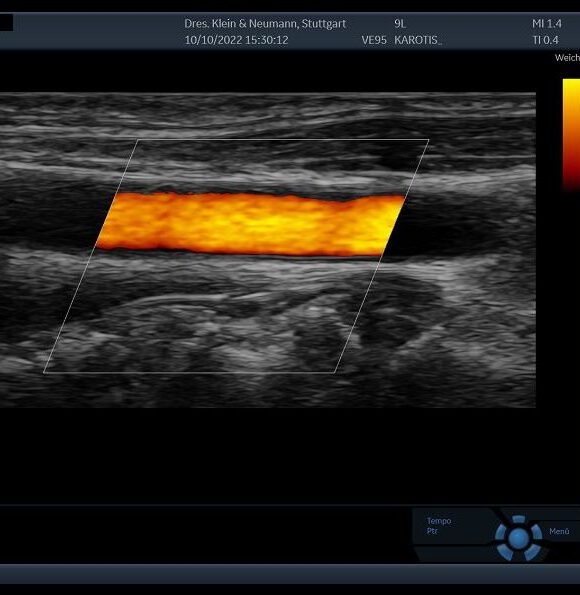Viewport: 580px width, 595px height.
Task: Click the upper-left trackball ring segment
Action: (501, 531)
